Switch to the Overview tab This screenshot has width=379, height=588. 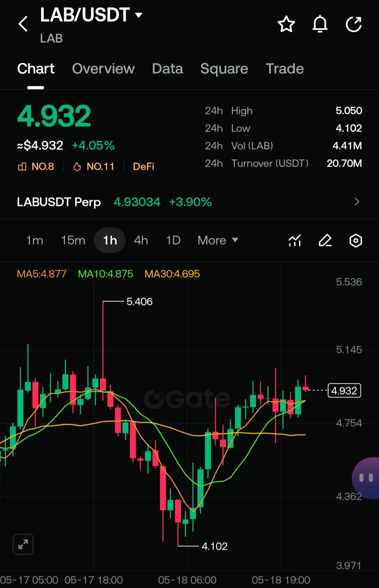click(x=104, y=69)
